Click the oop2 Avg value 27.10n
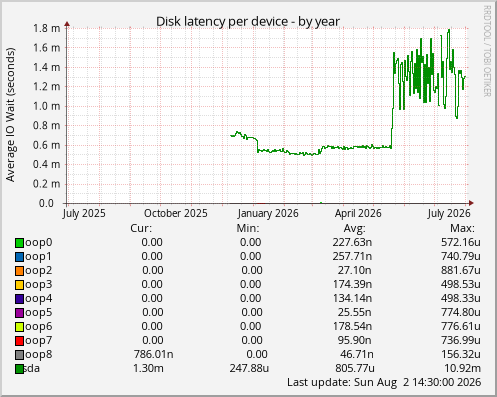Image resolution: width=497 pixels, height=397 pixels. click(x=355, y=270)
